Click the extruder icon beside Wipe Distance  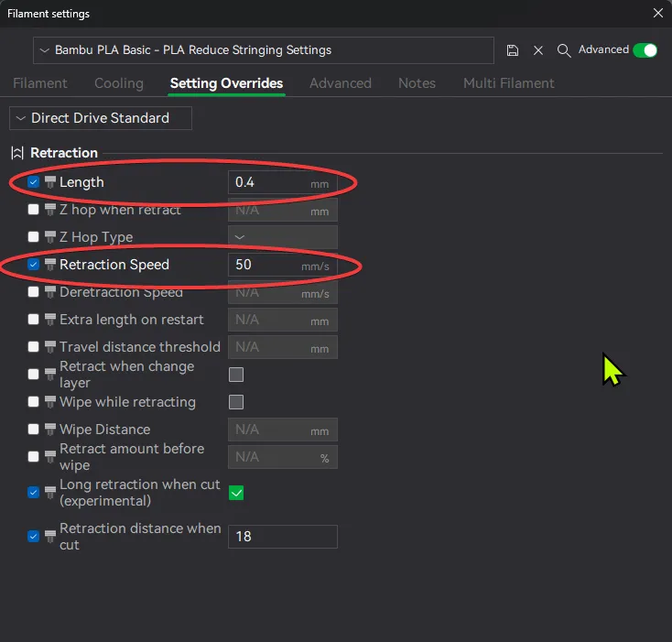click(x=50, y=429)
